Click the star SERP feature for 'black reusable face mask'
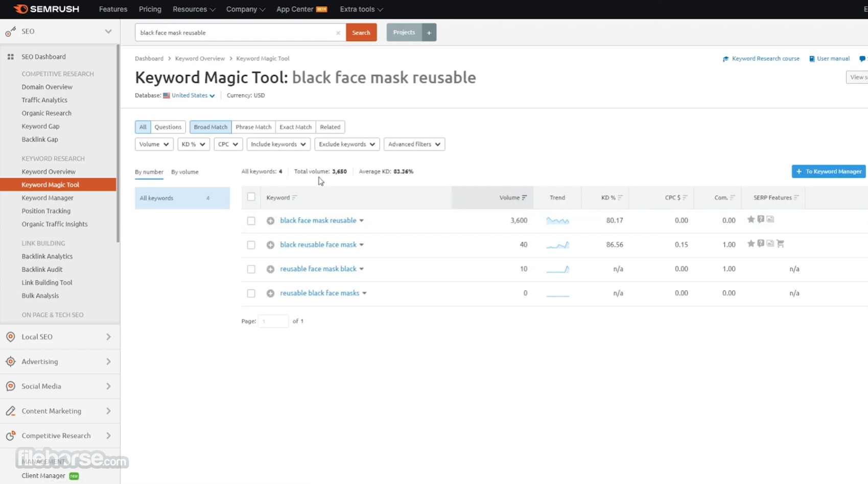The width and height of the screenshot is (868, 484). 751,244
